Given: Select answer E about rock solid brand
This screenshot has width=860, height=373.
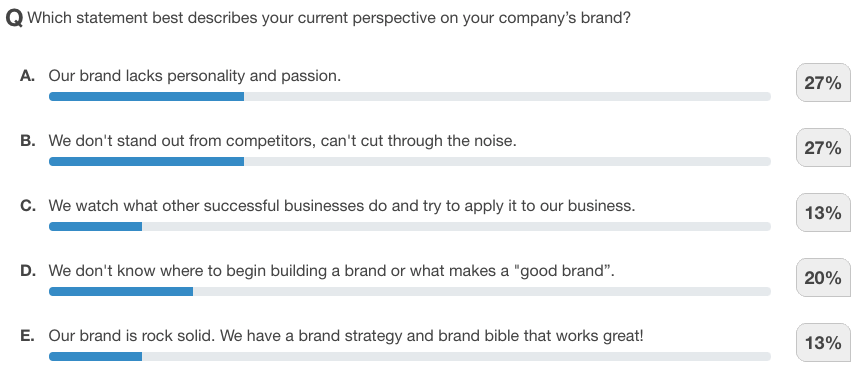Looking at the screenshot, I should pyautogui.click(x=346, y=336).
